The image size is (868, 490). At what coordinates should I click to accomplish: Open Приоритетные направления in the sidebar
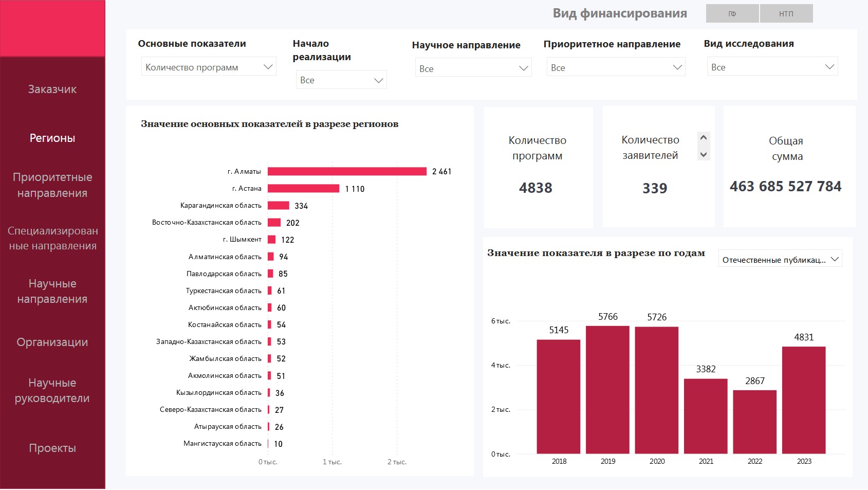[x=52, y=185]
